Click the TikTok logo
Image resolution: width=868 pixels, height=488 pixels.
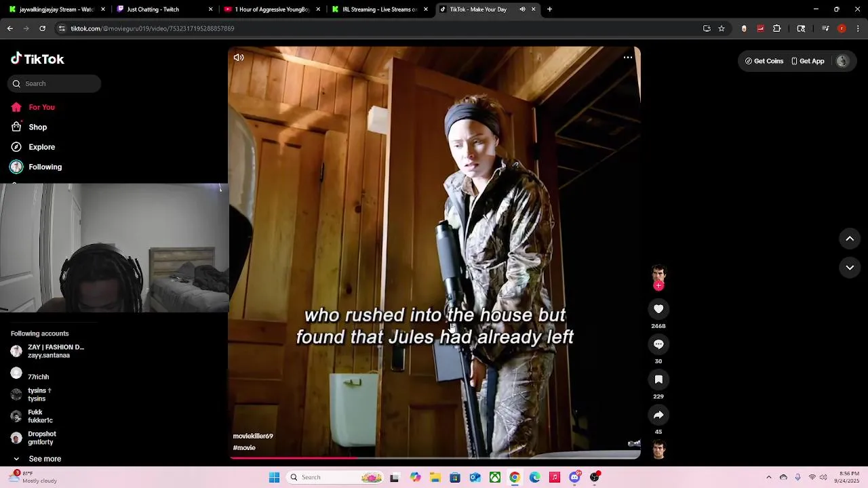point(37,59)
